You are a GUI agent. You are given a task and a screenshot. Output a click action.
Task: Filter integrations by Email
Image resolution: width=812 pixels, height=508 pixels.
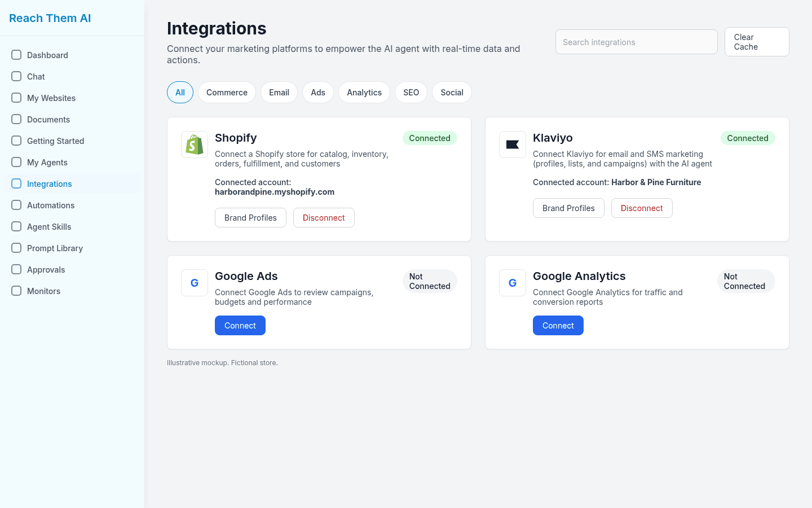click(279, 93)
